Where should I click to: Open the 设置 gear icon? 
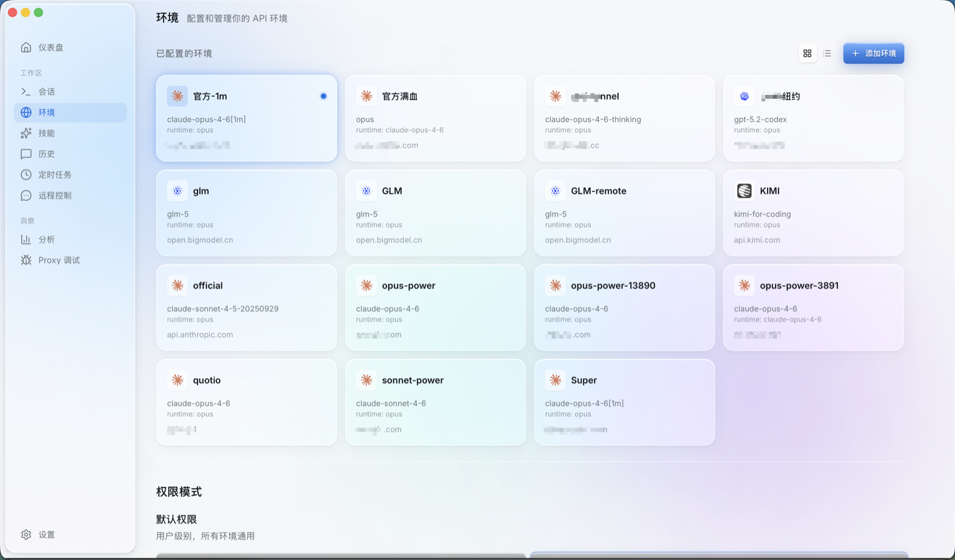point(26,534)
